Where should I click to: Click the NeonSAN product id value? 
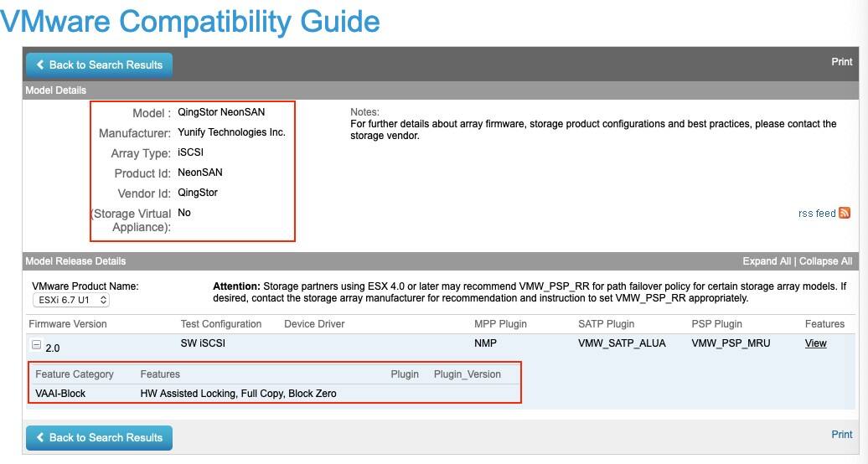pos(200,173)
